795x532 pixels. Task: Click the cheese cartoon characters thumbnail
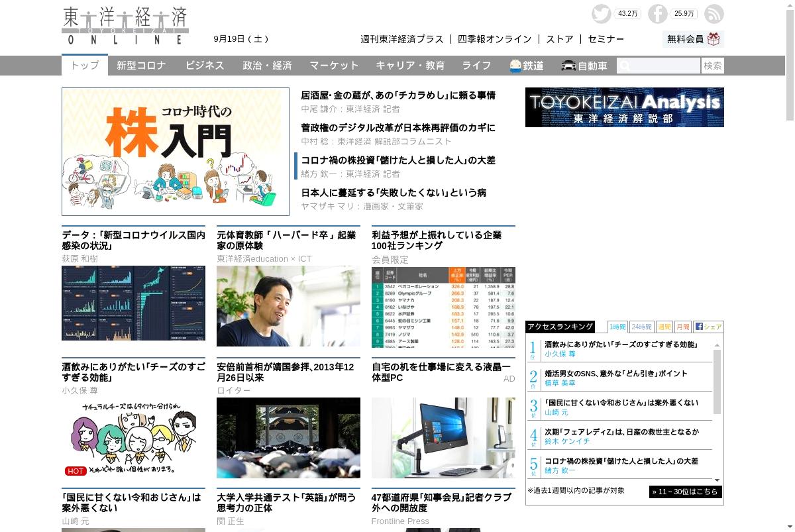[x=133, y=438]
